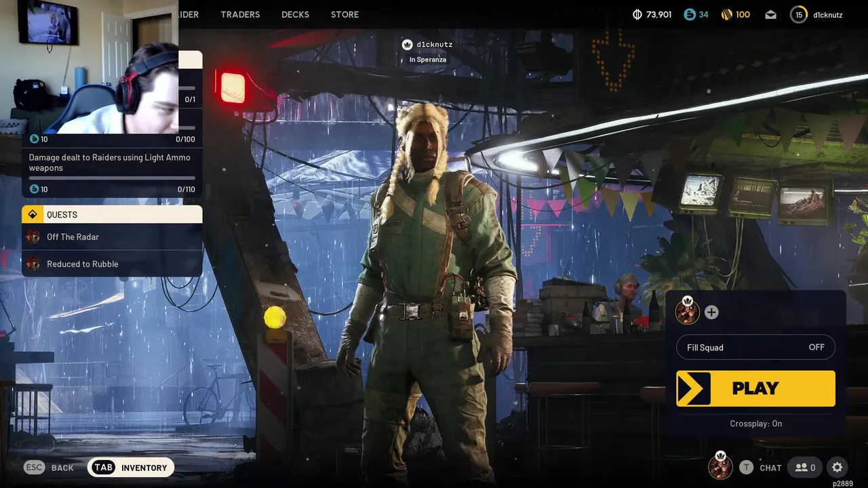Select the QUESTS panel header
Viewport: 868px width, 488px height.
(x=112, y=214)
